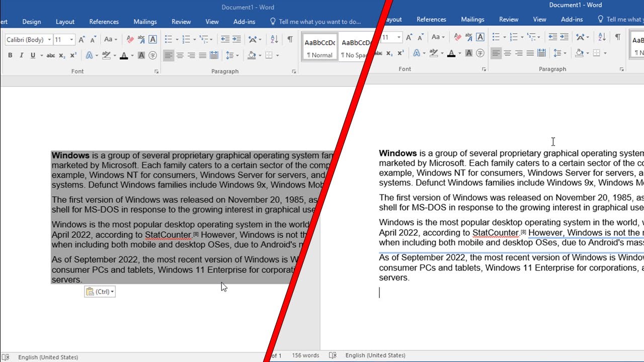
Task: Grow font size in right Word window
Action: coord(409,37)
